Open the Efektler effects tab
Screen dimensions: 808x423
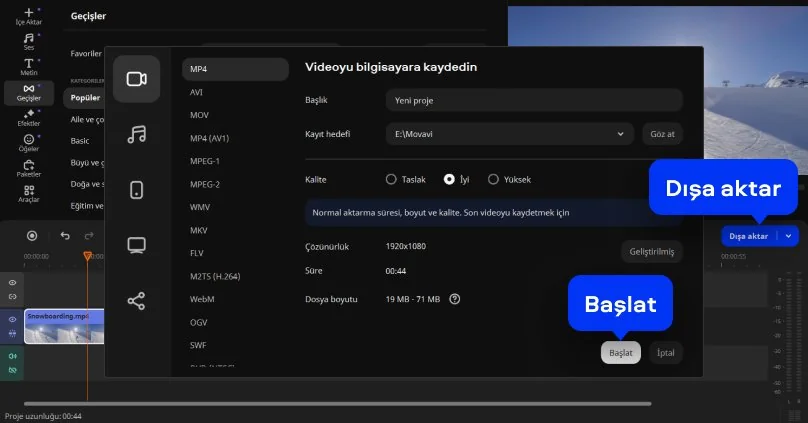pos(29,117)
